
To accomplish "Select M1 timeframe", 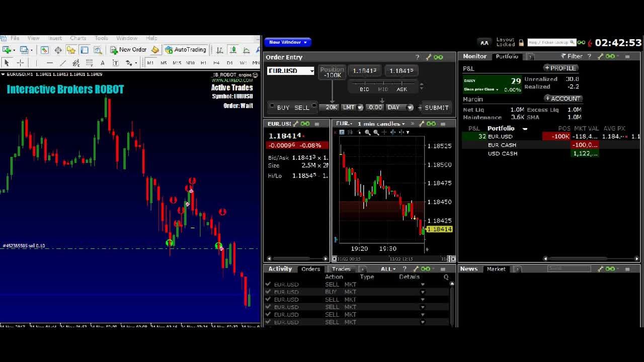I will (150, 63).
